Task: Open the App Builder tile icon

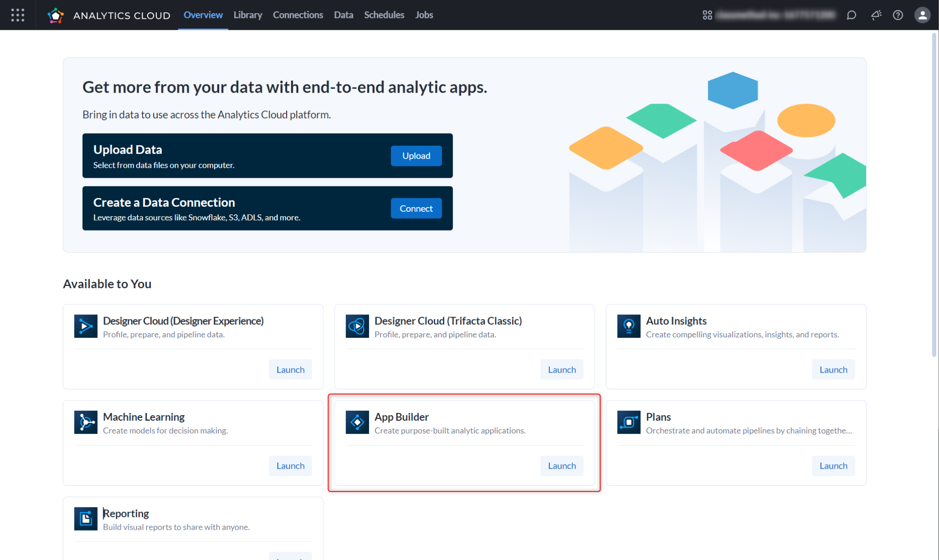Action: click(x=357, y=422)
